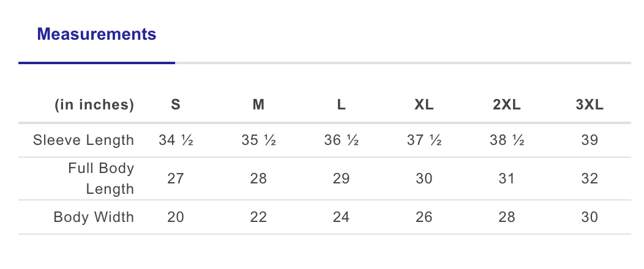Open the Measurements tab
Screen dimensions: 644x269
tap(97, 35)
